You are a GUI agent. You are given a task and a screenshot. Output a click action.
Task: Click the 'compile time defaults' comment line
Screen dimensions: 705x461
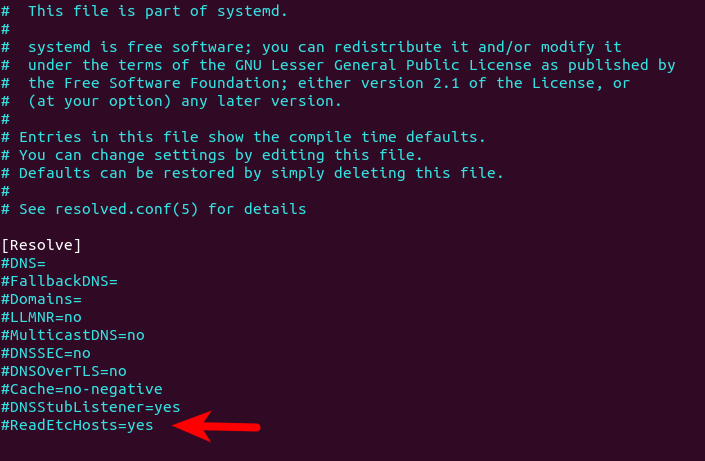pos(252,137)
